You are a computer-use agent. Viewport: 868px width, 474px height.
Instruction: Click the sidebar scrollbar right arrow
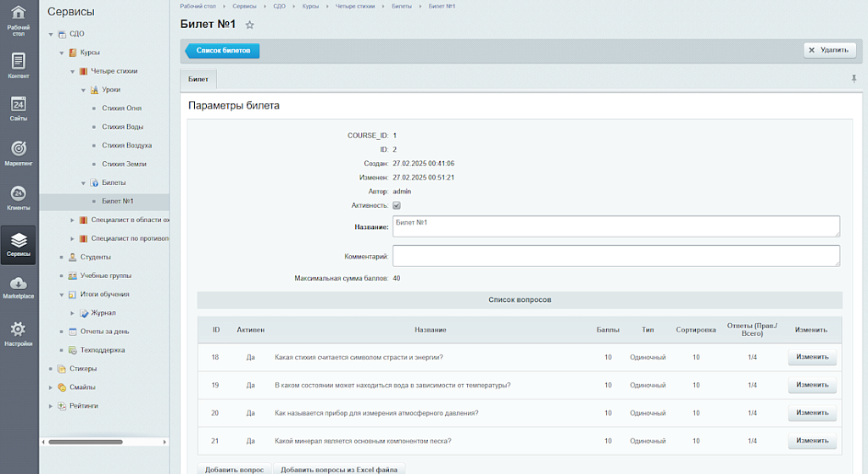(x=164, y=442)
